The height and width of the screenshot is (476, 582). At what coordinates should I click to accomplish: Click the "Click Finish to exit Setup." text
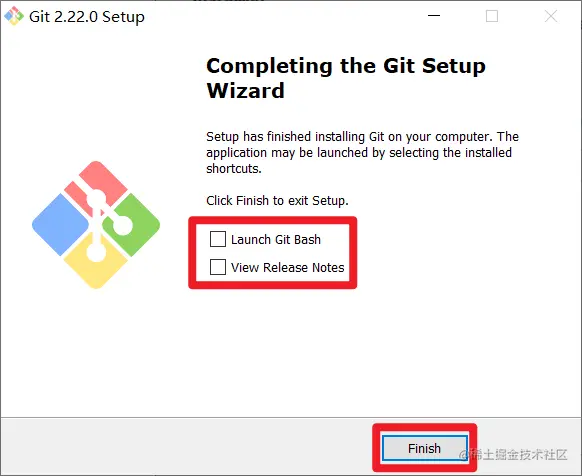click(x=277, y=200)
